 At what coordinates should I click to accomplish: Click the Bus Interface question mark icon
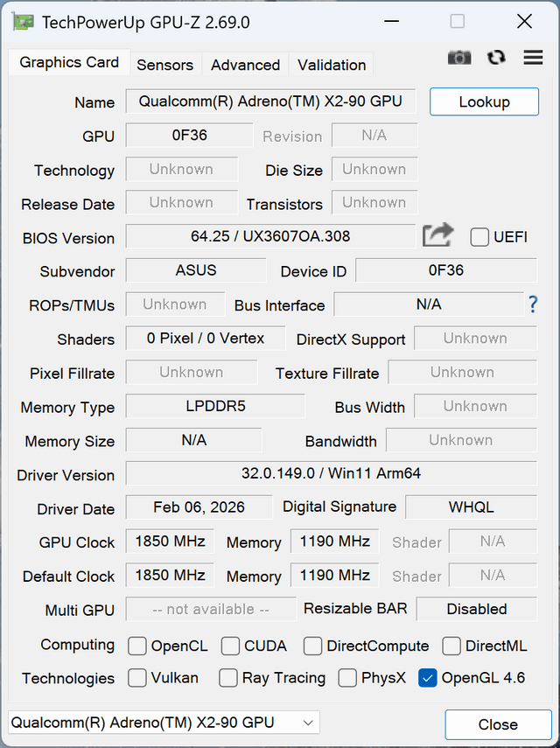(x=533, y=304)
